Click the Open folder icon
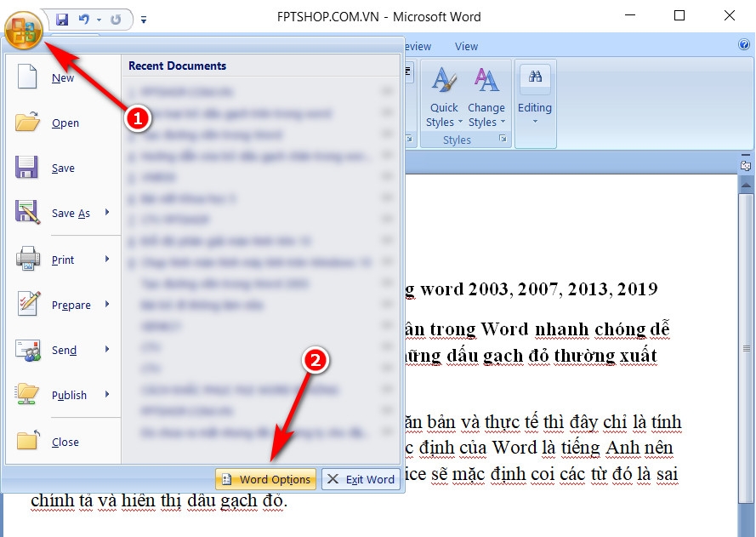This screenshot has height=537, width=756. tap(27, 122)
